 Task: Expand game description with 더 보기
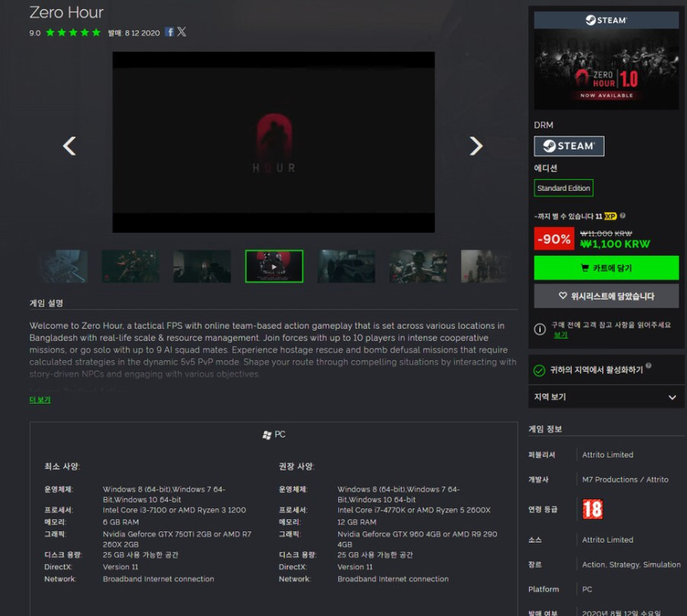tap(39, 400)
